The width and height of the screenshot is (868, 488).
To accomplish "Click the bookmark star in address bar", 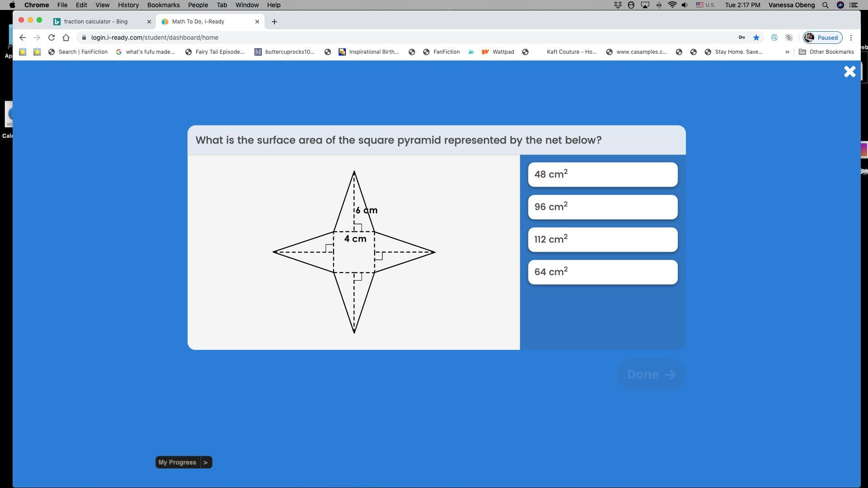I will point(756,38).
